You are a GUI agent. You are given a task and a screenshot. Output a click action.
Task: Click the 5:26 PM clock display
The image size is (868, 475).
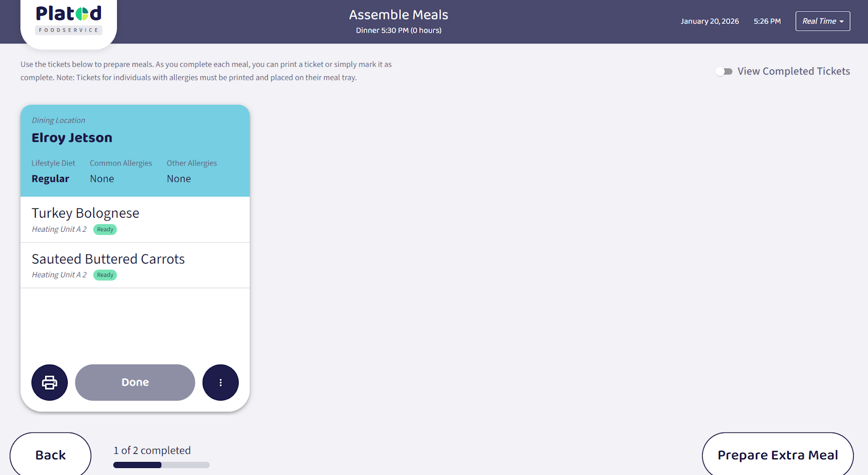pos(767,21)
